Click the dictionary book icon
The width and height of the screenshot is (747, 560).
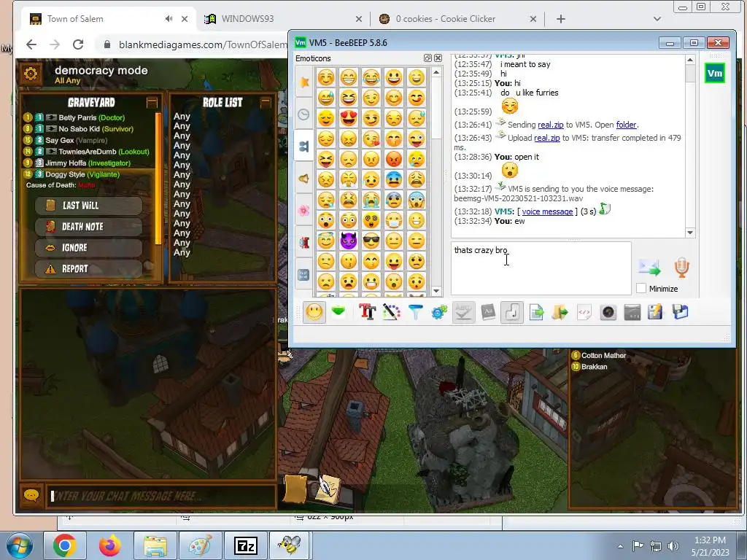point(488,312)
